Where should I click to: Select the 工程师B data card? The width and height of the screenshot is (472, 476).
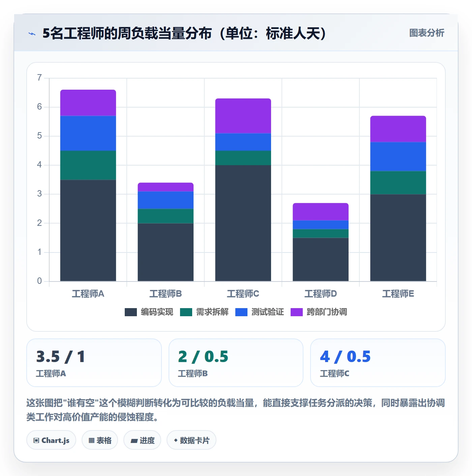236,363
